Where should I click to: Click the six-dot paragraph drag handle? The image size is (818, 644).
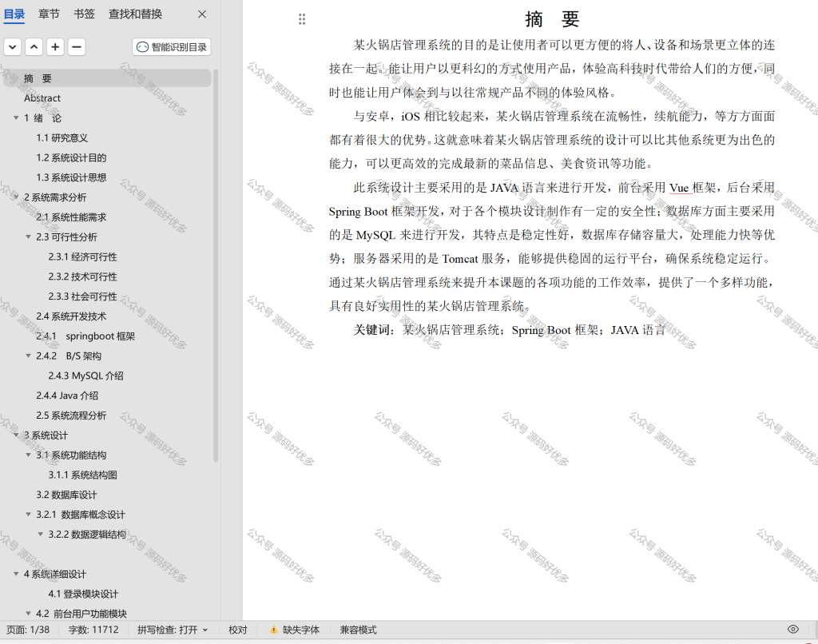pos(301,19)
